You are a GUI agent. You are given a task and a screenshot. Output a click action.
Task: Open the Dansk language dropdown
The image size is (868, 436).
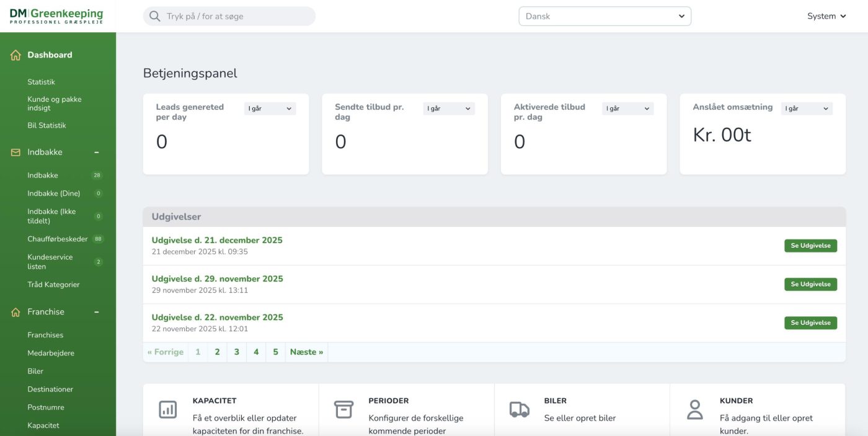tap(604, 17)
